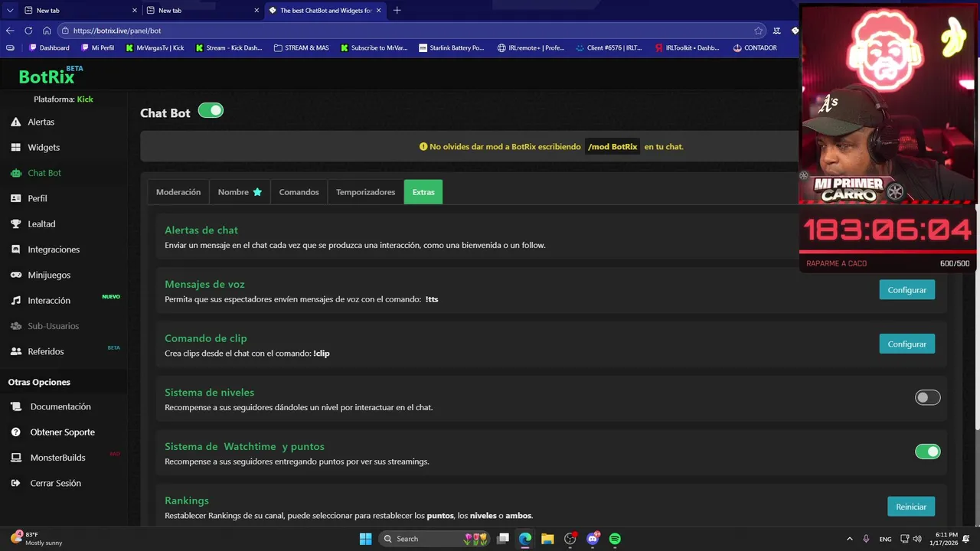Close the BotRix ChatBot browser tab
Viewport: 980px width, 551px height.
pyautogui.click(x=378, y=11)
